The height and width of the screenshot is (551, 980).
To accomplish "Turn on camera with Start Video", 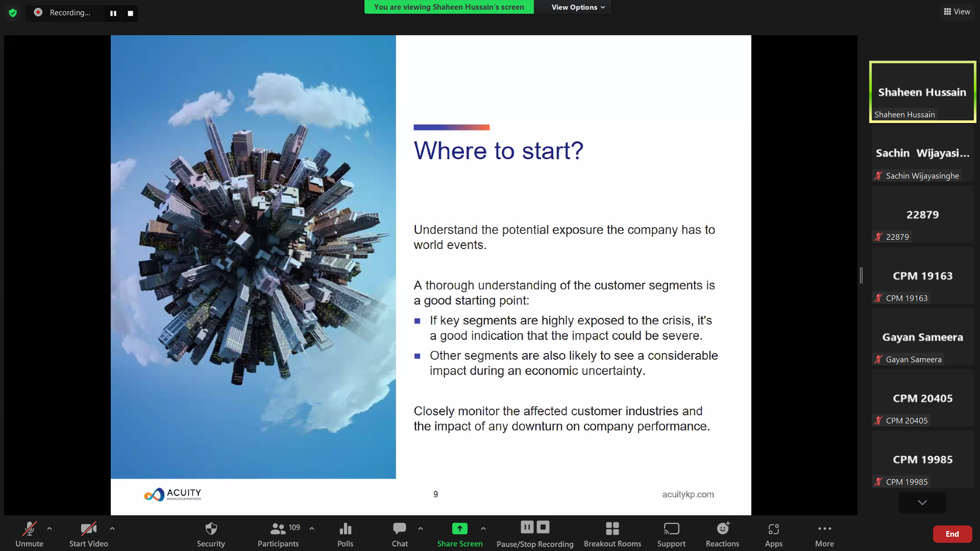I will click(x=88, y=529).
